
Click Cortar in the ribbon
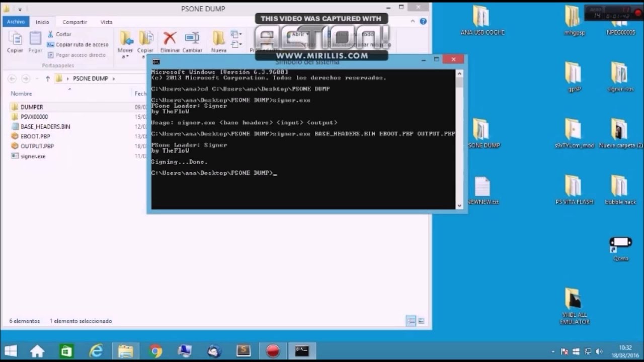tap(59, 34)
